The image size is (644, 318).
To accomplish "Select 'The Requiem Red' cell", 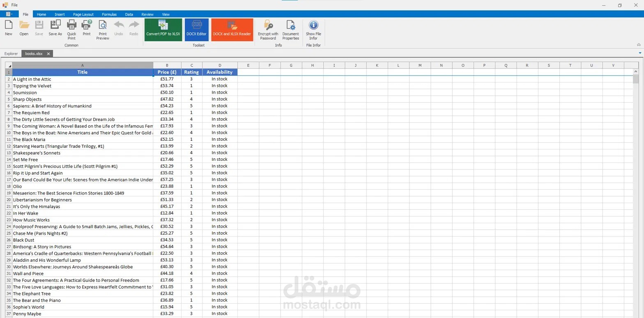I will [x=83, y=112].
